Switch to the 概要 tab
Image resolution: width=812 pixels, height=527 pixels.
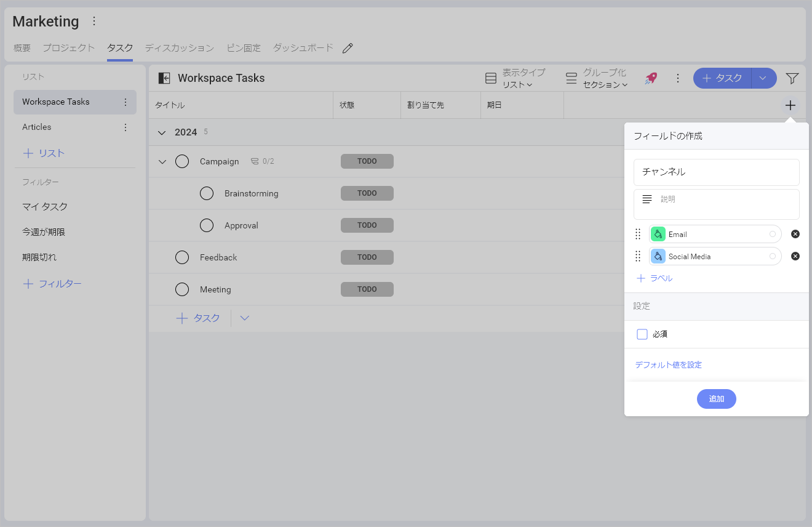(x=22, y=48)
